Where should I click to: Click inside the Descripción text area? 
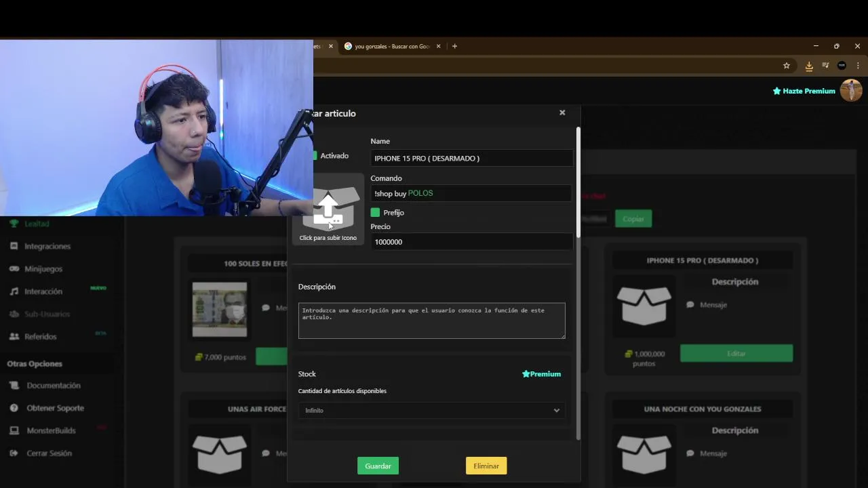[x=431, y=321]
